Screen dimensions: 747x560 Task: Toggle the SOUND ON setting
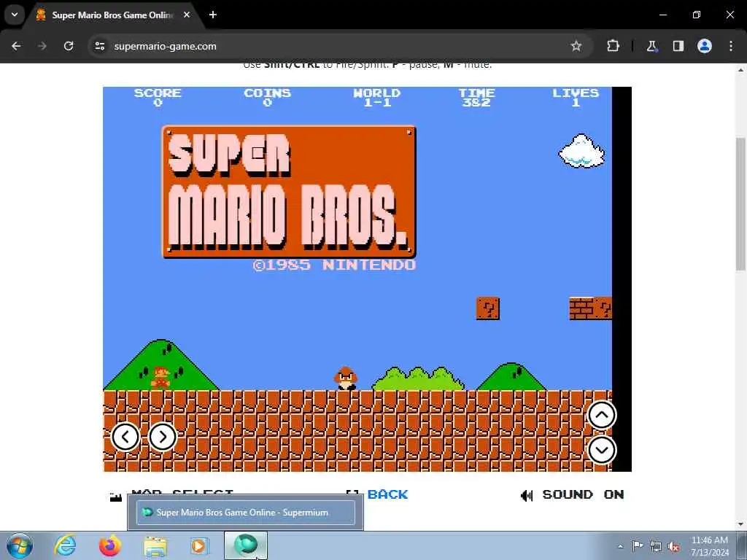(583, 495)
